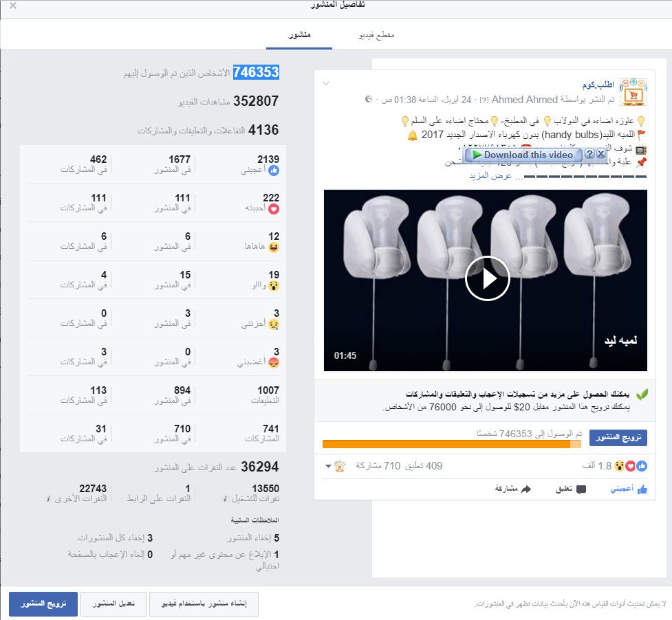Open the page identity selector dropdown arrow
The image size is (672, 620).
point(328,466)
